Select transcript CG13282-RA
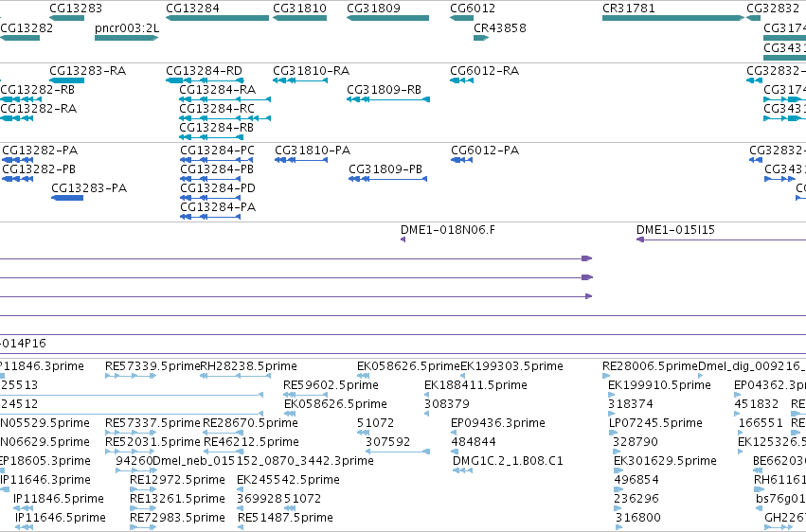806x532 pixels. (16, 118)
